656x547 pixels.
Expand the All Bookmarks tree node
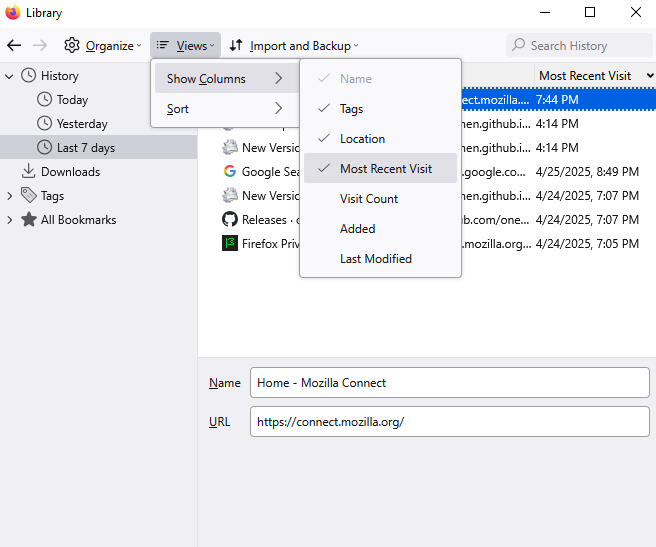(9, 220)
